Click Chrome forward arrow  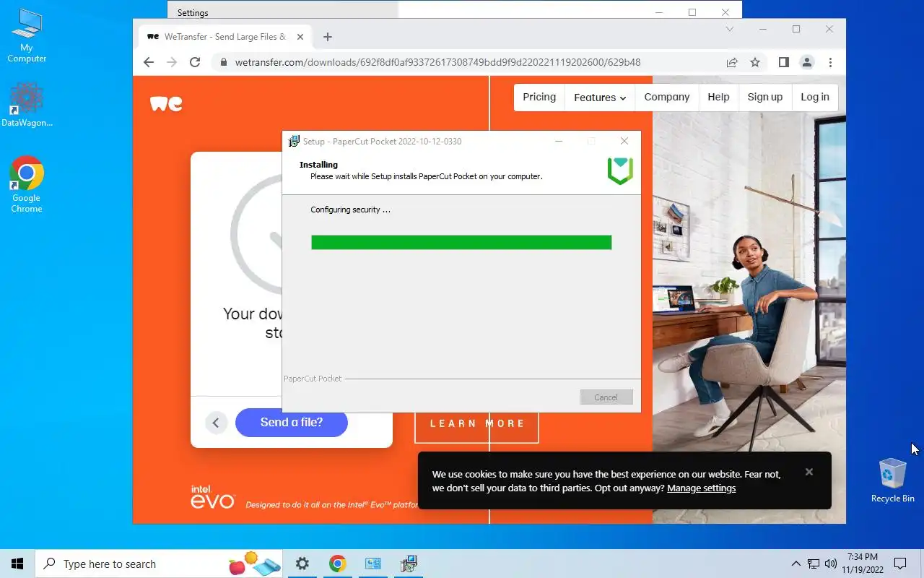point(172,62)
